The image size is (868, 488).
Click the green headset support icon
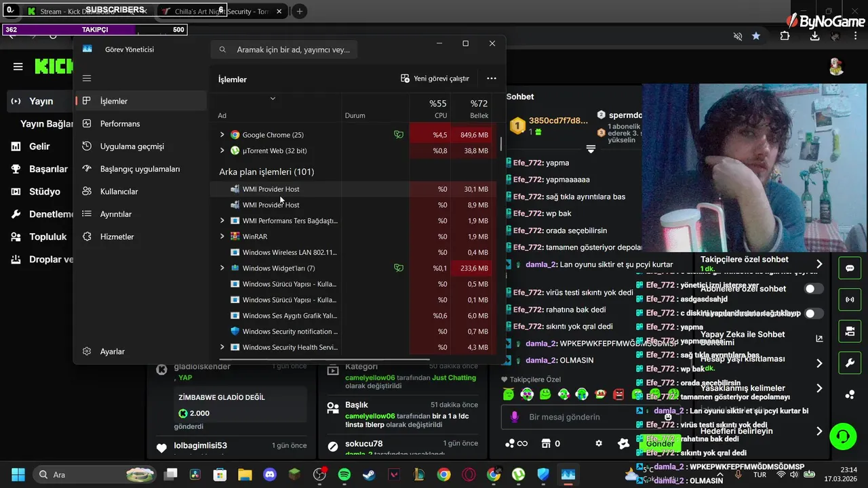tap(843, 436)
